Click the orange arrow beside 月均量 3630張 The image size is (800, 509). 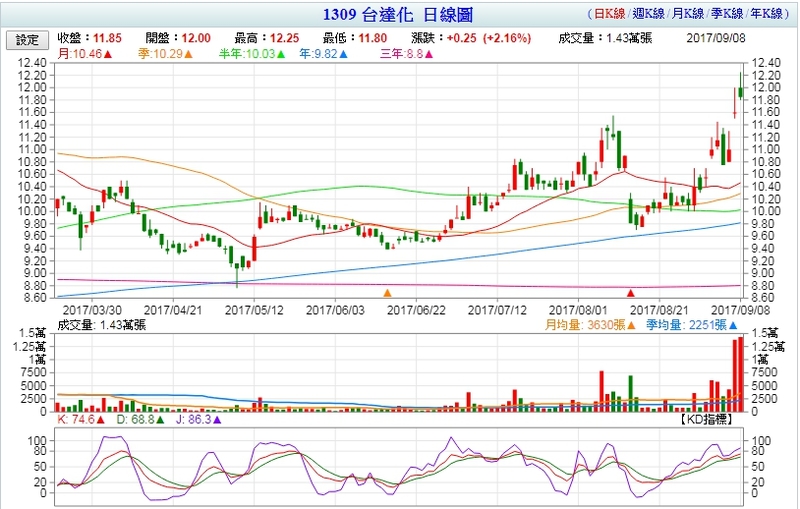tap(631, 325)
